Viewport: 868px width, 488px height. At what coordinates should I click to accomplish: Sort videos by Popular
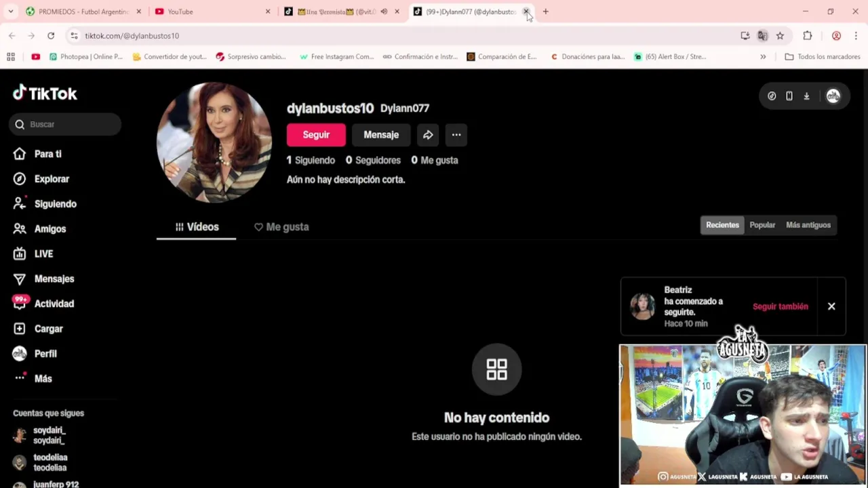[x=762, y=225]
